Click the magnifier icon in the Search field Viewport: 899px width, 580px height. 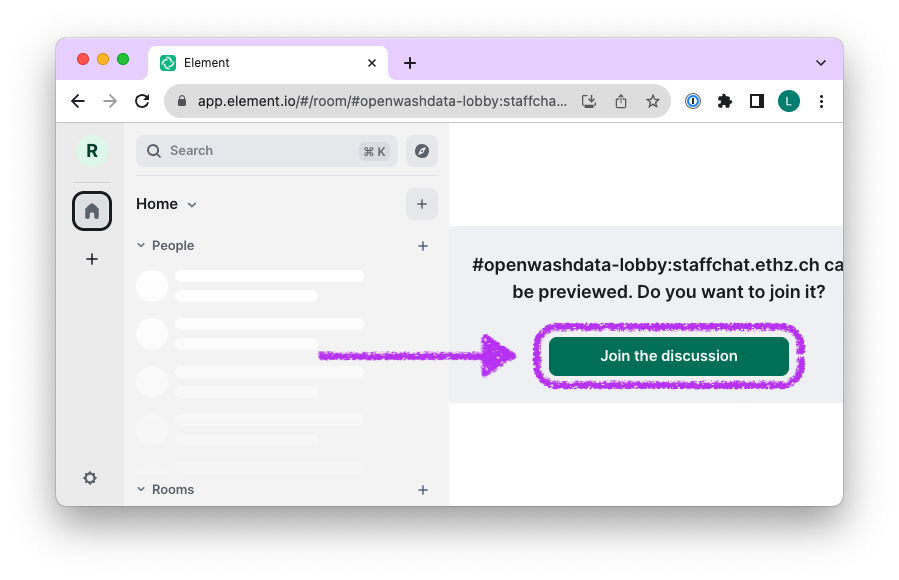pos(154,151)
